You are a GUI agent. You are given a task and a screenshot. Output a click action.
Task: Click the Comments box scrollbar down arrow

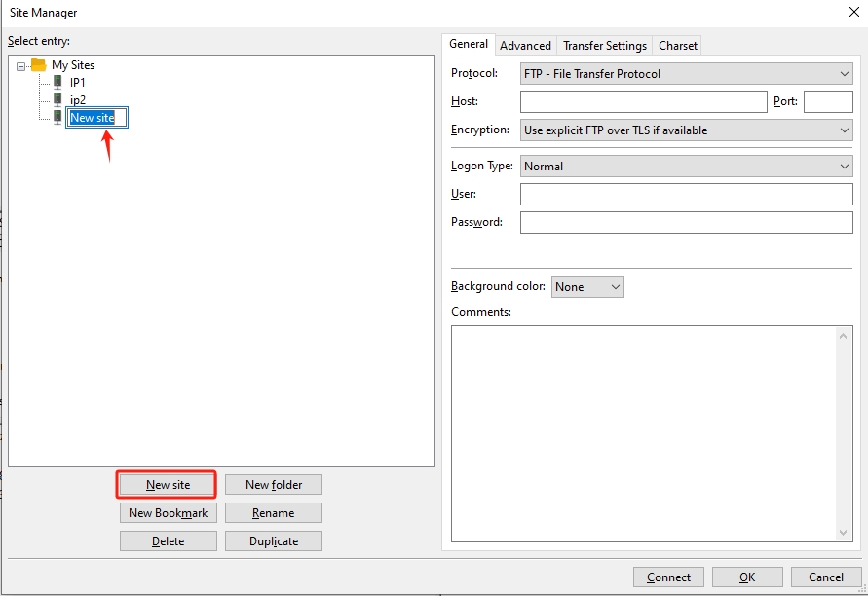click(845, 533)
